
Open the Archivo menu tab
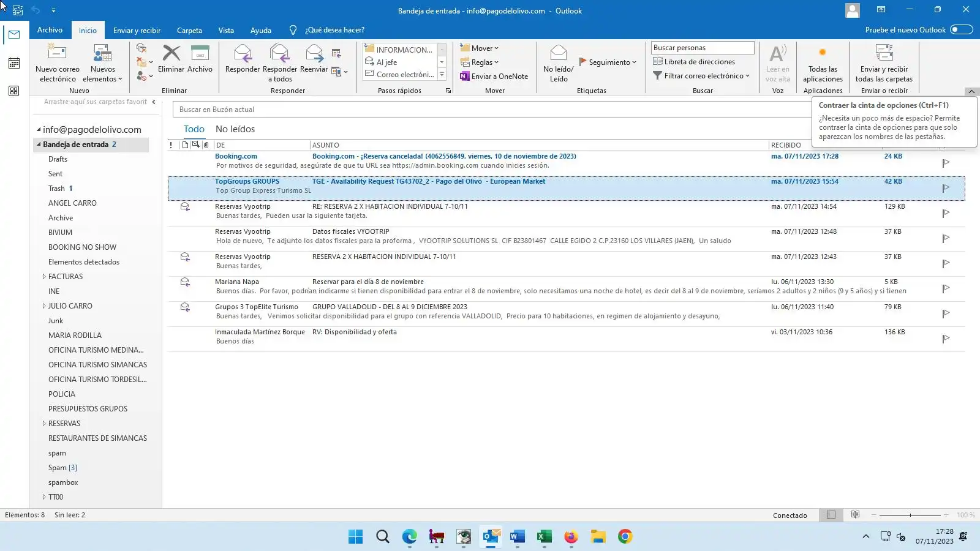[x=50, y=30]
